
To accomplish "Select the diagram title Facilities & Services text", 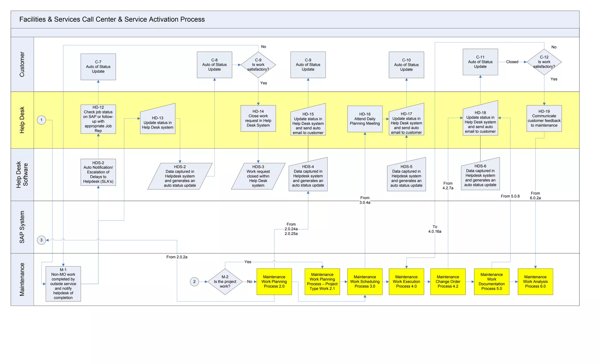I will click(x=112, y=19).
